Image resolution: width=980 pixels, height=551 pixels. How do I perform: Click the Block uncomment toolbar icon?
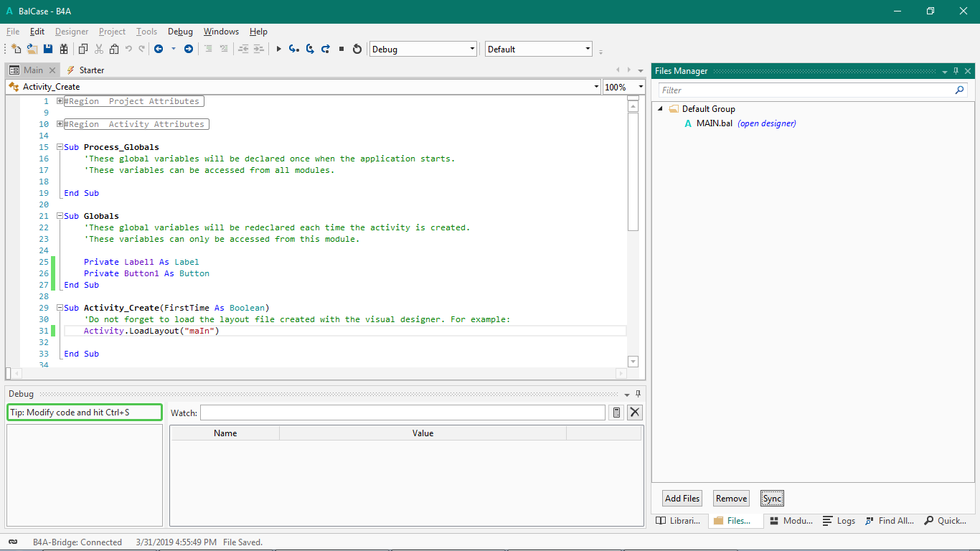click(224, 49)
